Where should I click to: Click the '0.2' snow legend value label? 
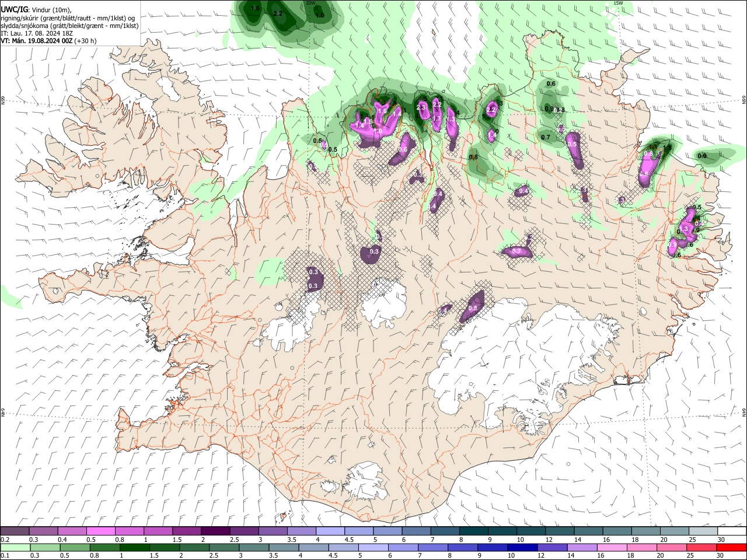point(5,540)
